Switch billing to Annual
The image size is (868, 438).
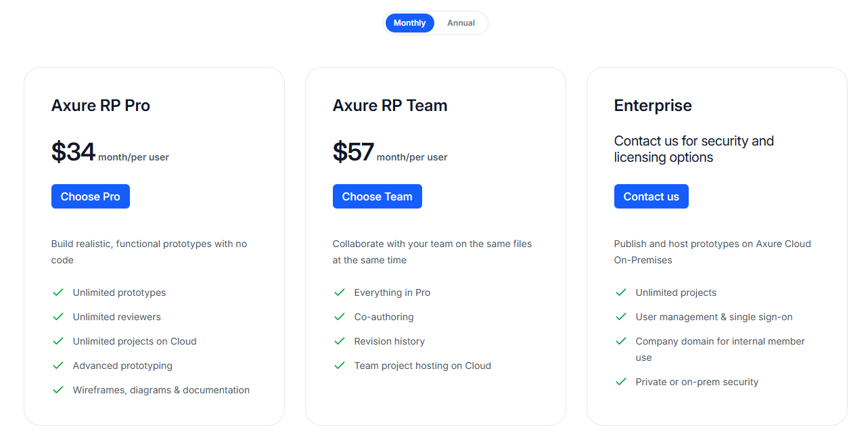pyautogui.click(x=461, y=23)
